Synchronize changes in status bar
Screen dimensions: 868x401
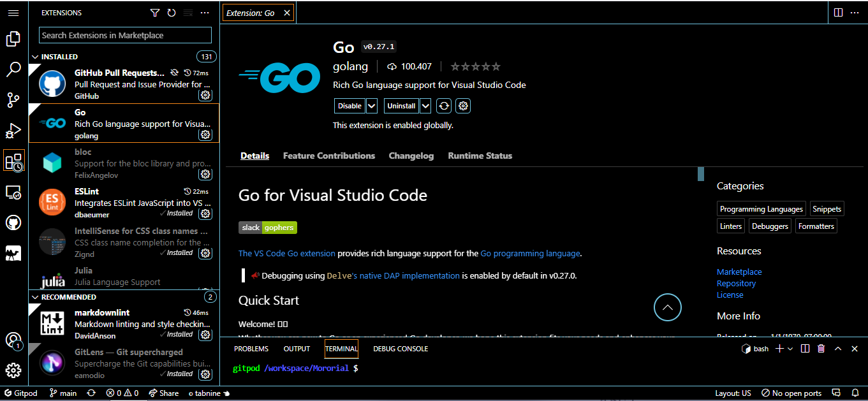[91, 393]
